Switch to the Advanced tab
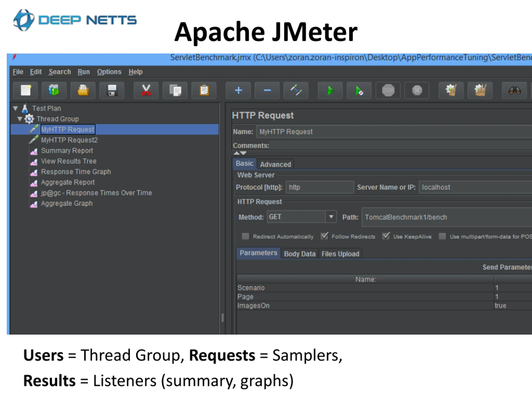Viewport: 532px width, 399px height. point(275,164)
